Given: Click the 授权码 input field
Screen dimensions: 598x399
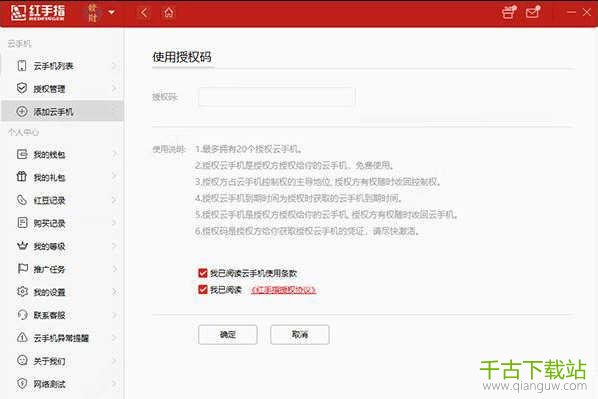Looking at the screenshot, I should [x=276, y=97].
